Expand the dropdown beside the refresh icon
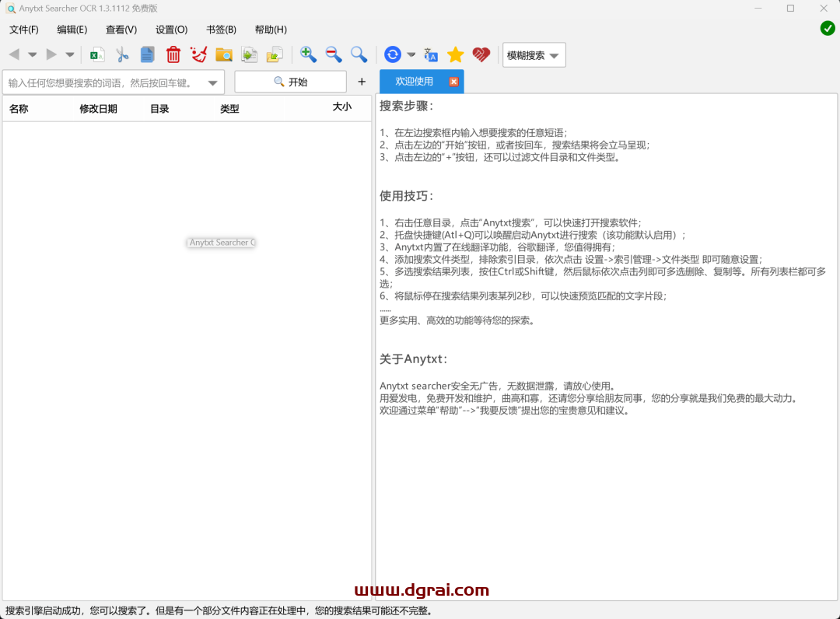This screenshot has height=619, width=840. (411, 54)
